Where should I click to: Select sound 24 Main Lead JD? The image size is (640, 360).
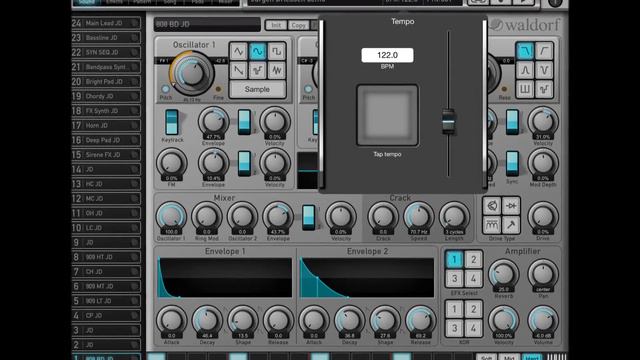point(106,23)
